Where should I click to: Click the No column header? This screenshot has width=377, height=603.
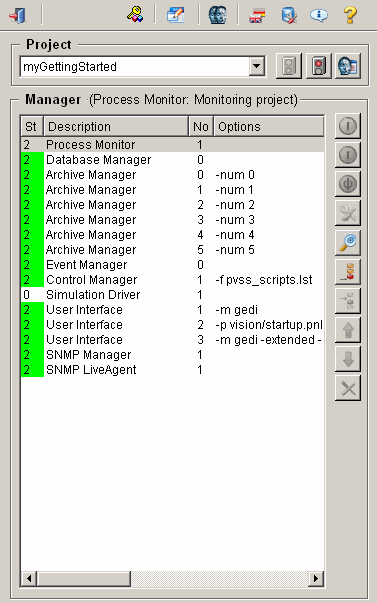tap(200, 127)
